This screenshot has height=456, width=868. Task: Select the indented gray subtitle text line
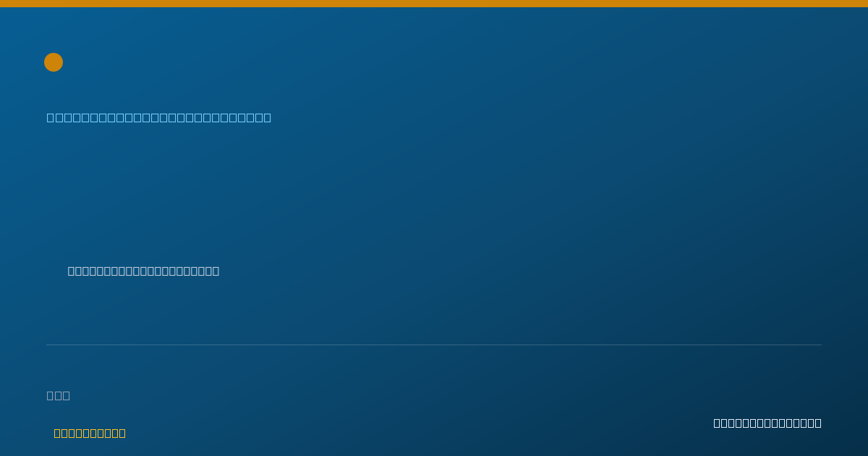(x=143, y=271)
